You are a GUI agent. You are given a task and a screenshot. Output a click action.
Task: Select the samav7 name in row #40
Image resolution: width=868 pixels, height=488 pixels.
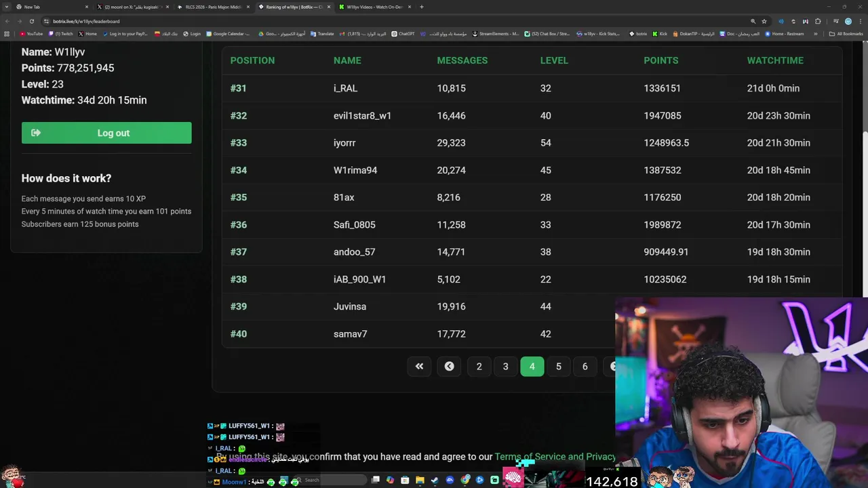tap(350, 334)
